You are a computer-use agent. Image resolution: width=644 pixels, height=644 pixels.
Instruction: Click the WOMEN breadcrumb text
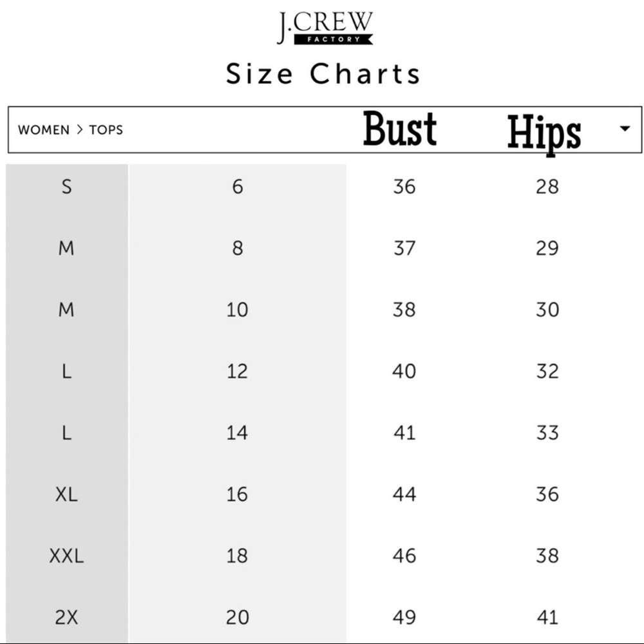(44, 130)
